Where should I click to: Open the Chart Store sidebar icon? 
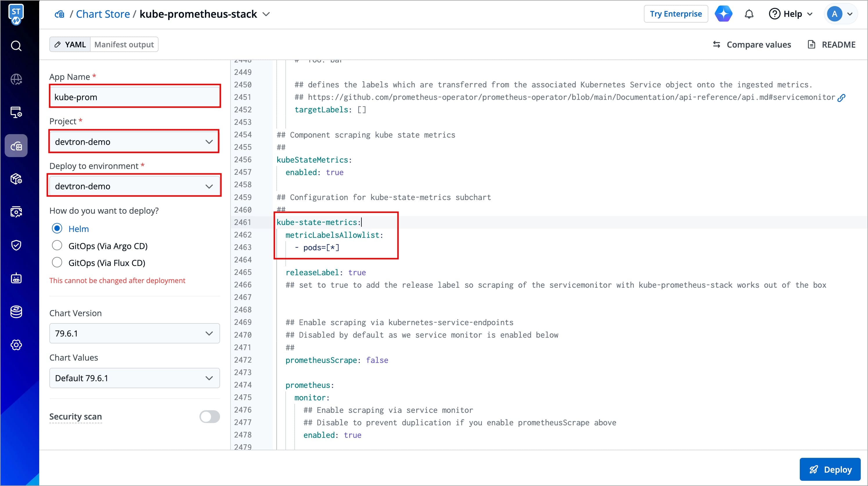16,146
